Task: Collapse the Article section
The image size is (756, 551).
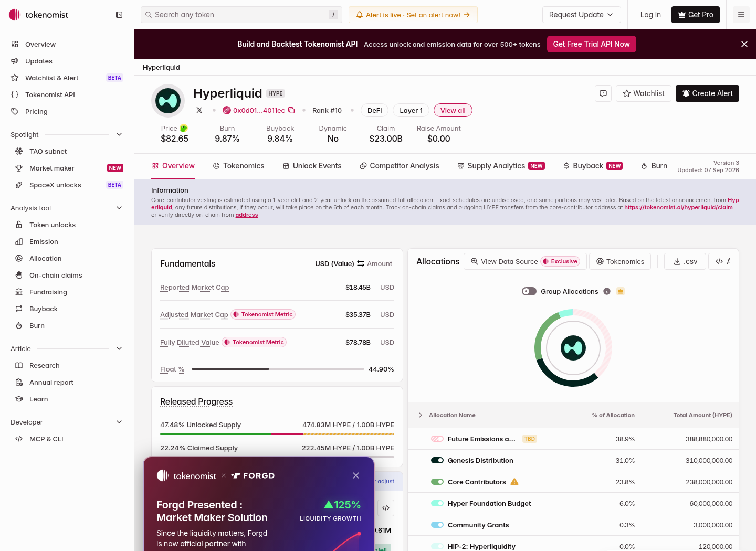Action: click(119, 348)
